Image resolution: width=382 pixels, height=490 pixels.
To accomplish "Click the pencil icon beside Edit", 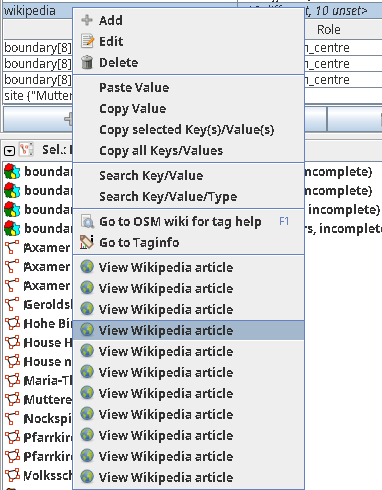I will [88, 41].
